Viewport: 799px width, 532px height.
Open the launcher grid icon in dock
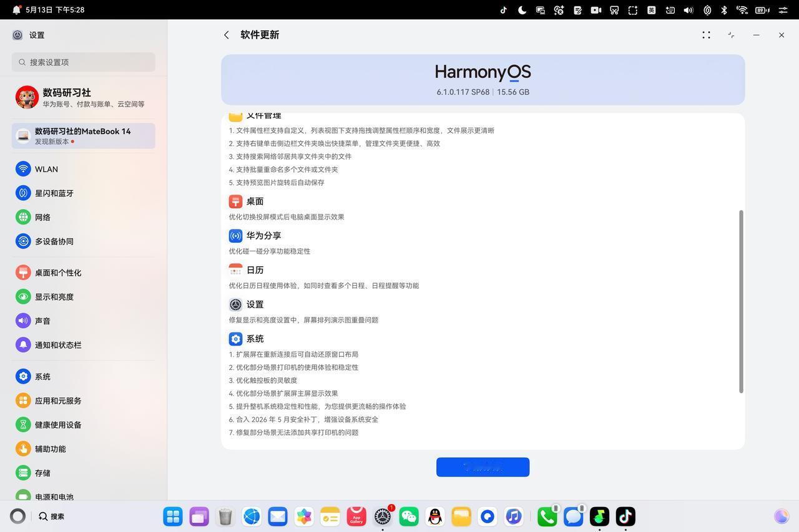(173, 516)
